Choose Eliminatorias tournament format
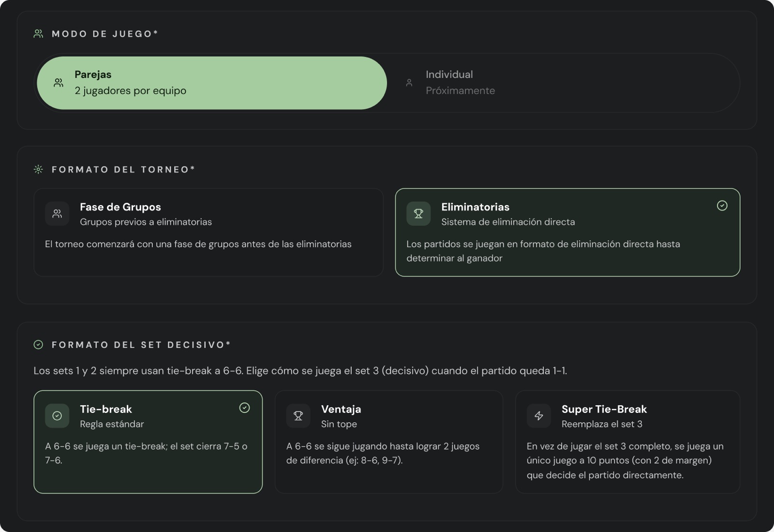 pyautogui.click(x=567, y=232)
